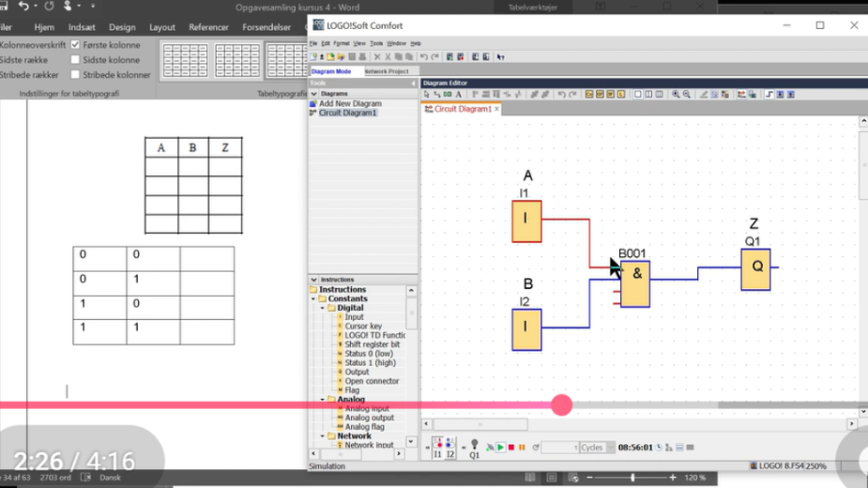Click the Word undo icon in title bar
Viewport: 868px width, 488px height.
pyautogui.click(x=23, y=6)
